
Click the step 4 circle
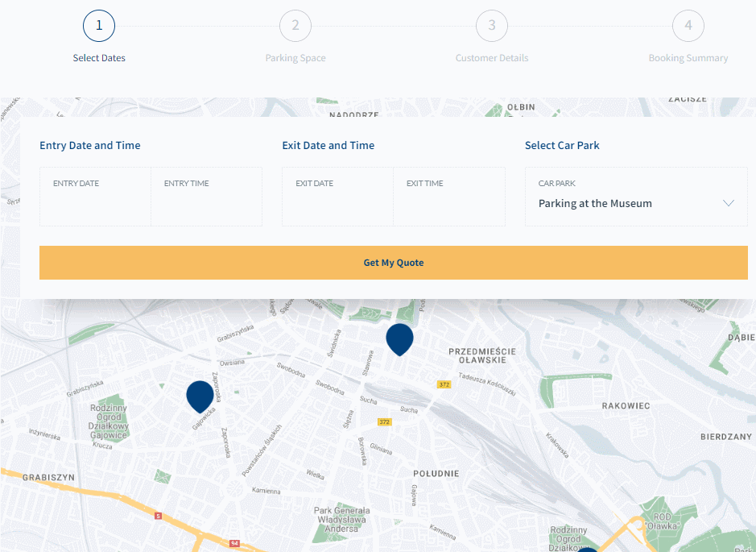(688, 26)
